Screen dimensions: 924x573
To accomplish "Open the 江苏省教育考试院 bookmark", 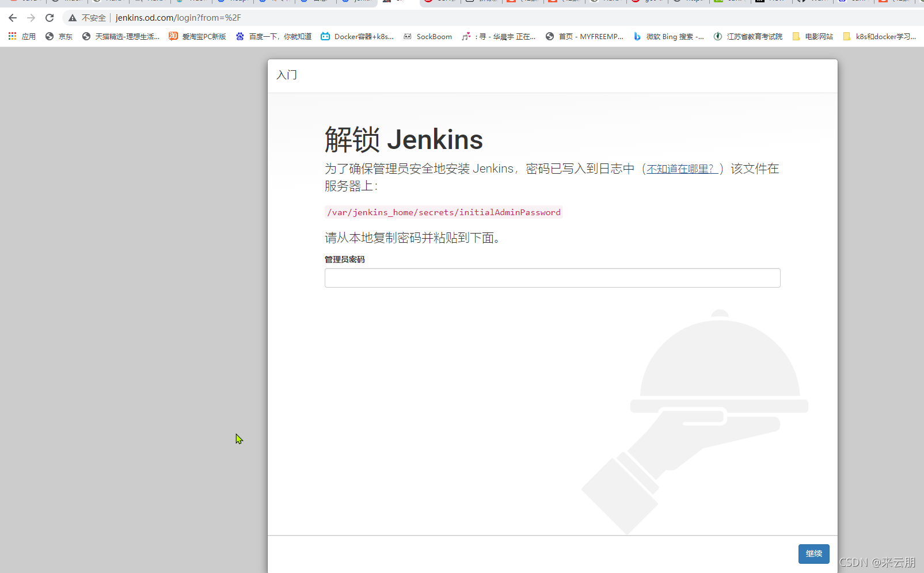I will 748,36.
